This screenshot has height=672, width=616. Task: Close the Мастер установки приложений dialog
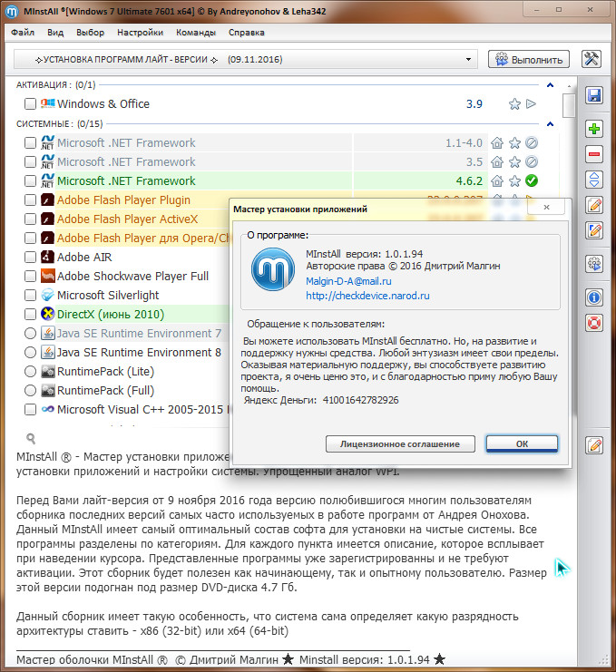pos(546,207)
